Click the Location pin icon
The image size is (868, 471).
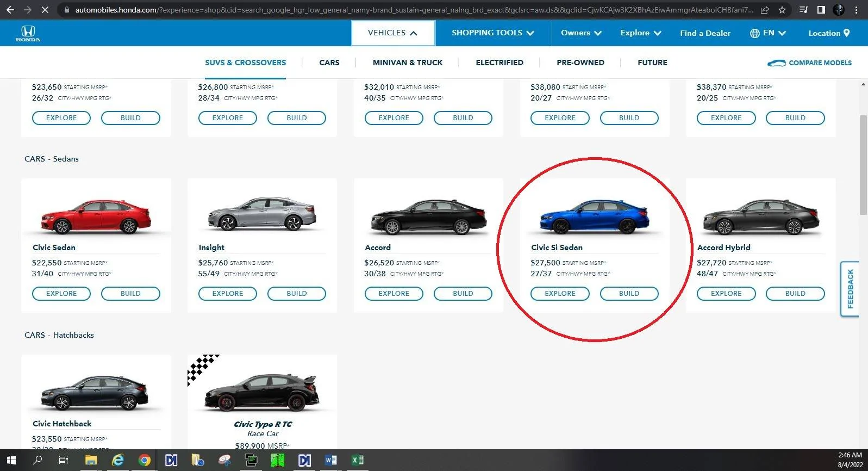click(x=846, y=33)
